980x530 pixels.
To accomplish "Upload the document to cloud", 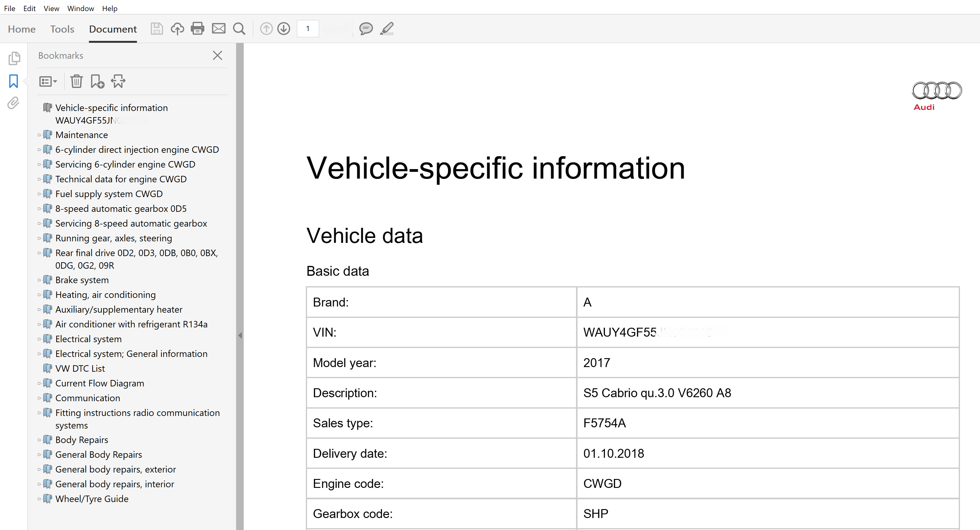I will [177, 29].
